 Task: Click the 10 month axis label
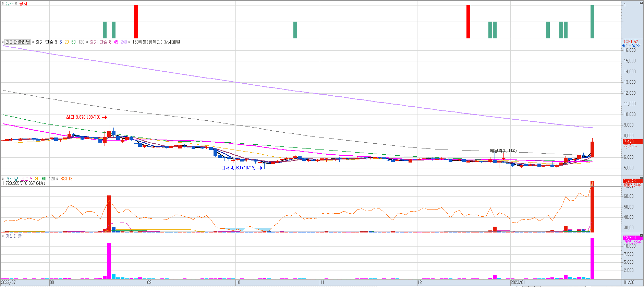tap(238, 283)
